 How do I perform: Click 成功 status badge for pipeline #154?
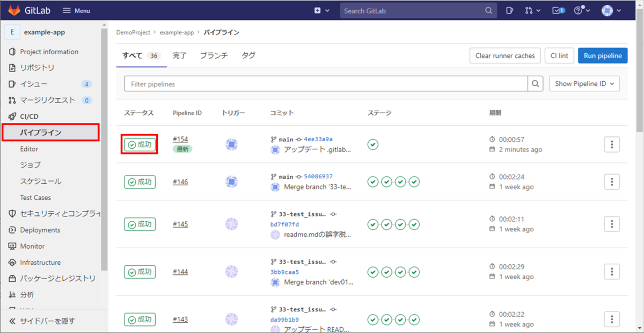140,144
